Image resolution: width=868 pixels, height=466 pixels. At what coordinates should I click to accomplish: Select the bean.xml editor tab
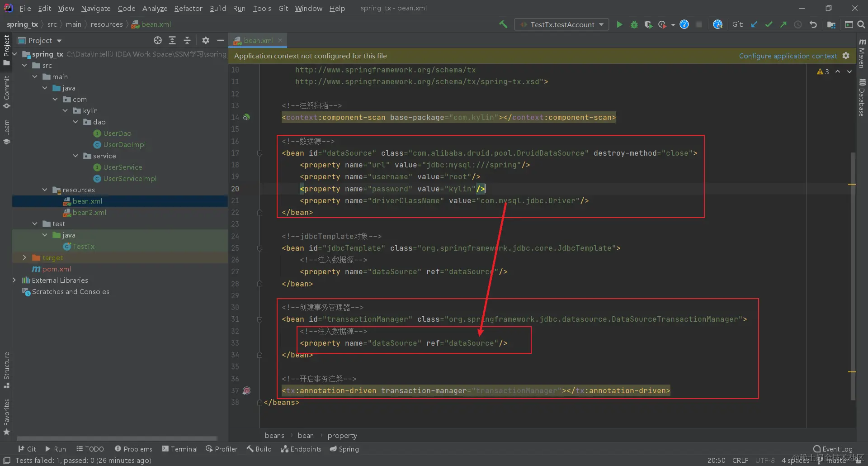pos(258,40)
